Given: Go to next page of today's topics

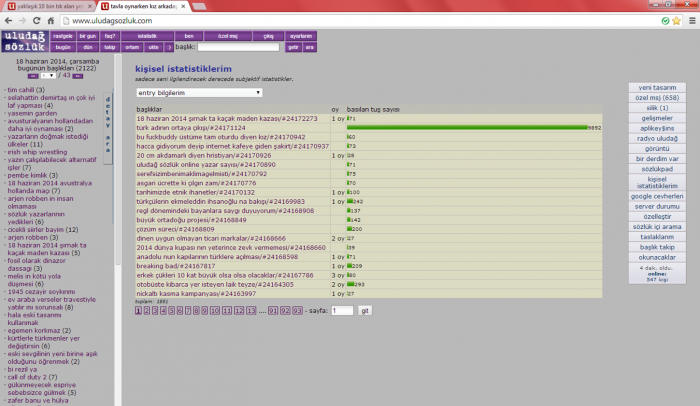Looking at the screenshot, I should (x=77, y=76).
